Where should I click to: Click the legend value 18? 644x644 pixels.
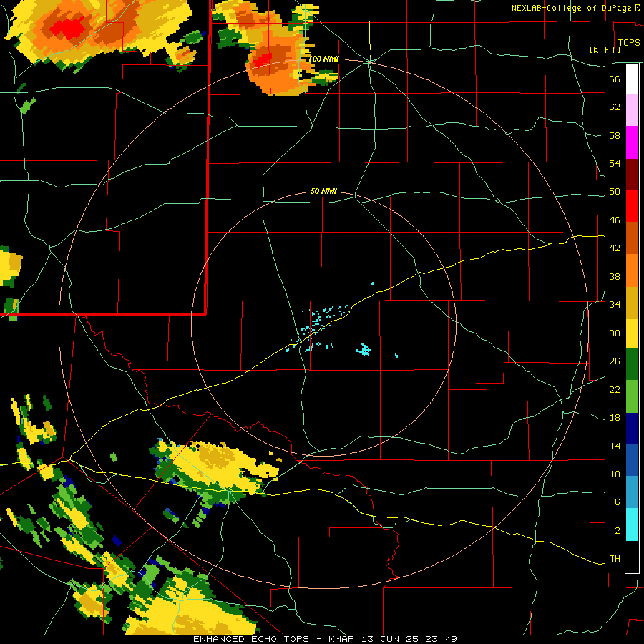[615, 418]
